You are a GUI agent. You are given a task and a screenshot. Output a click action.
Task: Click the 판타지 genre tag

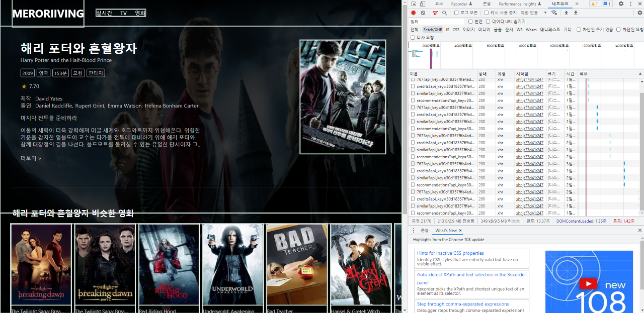tap(95, 73)
